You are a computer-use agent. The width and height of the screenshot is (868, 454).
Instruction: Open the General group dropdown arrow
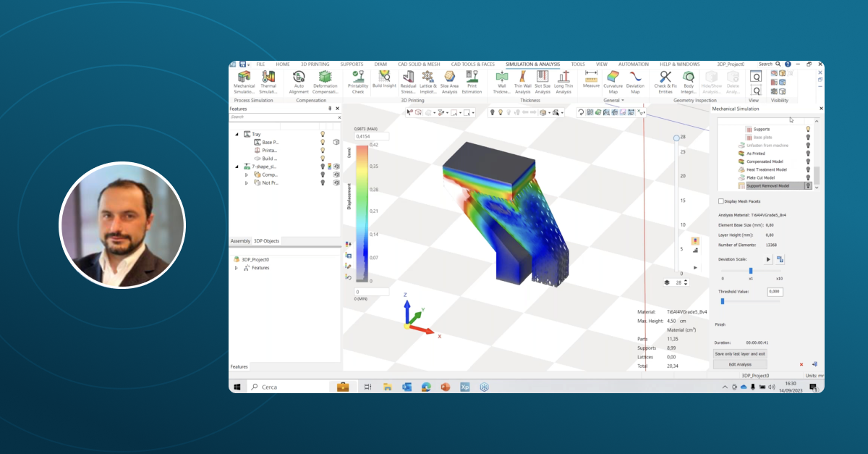[622, 100]
